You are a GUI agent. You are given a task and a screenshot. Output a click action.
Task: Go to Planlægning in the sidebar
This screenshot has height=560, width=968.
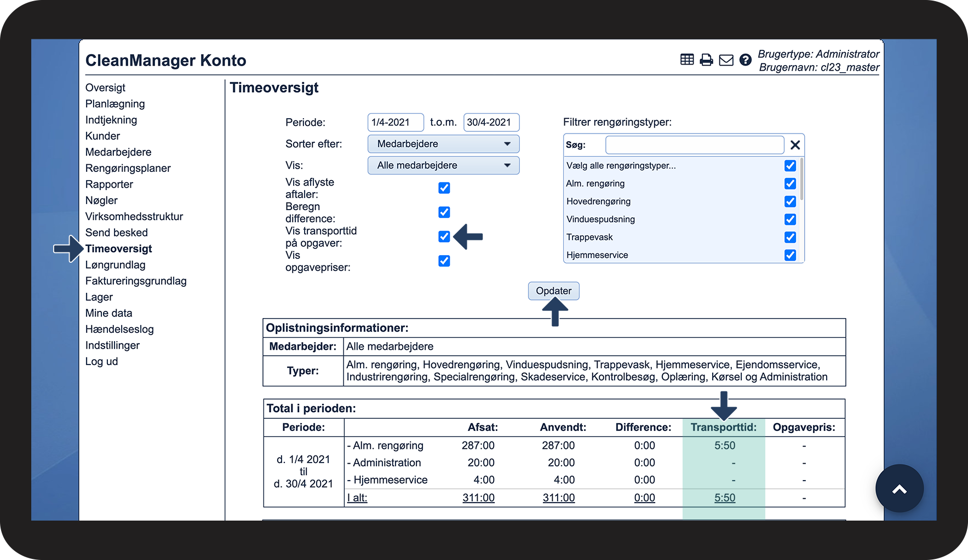pos(115,104)
